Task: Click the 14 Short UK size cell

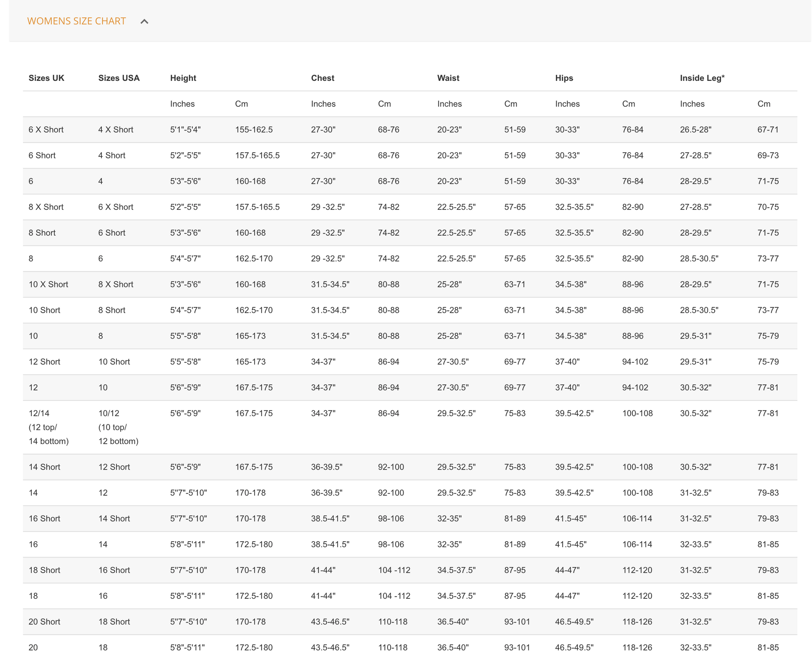Action: tap(44, 467)
